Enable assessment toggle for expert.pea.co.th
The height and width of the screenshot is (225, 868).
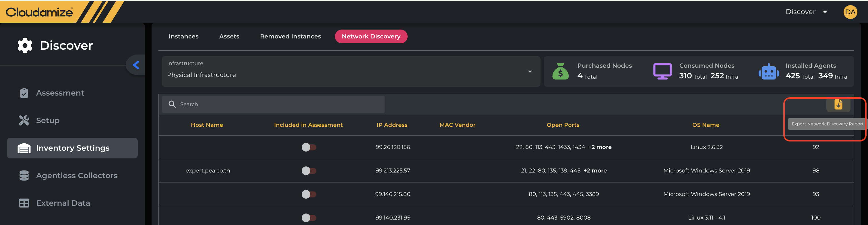click(308, 171)
